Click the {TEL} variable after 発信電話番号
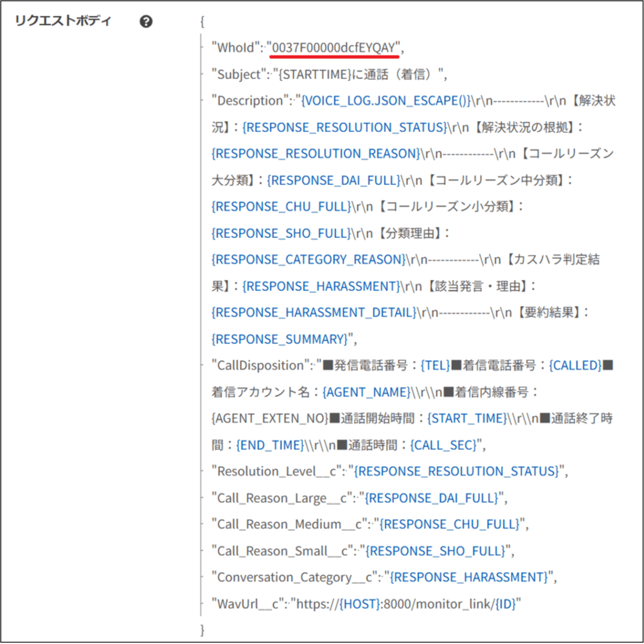This screenshot has width=644, height=644. pyautogui.click(x=435, y=365)
